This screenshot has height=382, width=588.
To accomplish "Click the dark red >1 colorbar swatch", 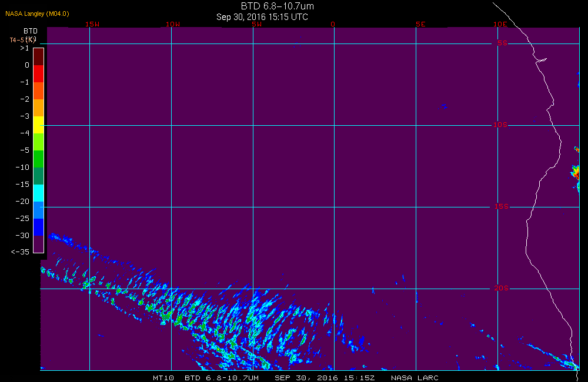I will 38,56.
